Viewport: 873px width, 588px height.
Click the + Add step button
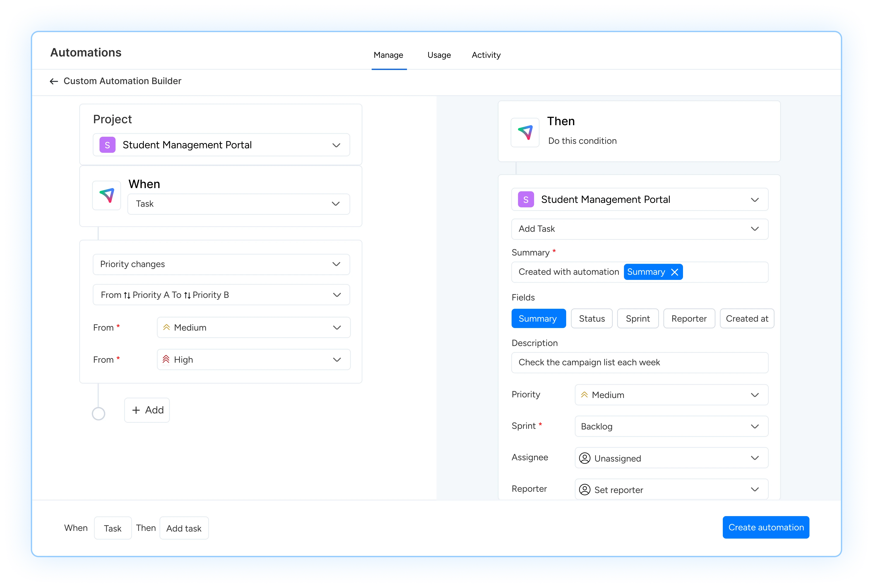[147, 410]
